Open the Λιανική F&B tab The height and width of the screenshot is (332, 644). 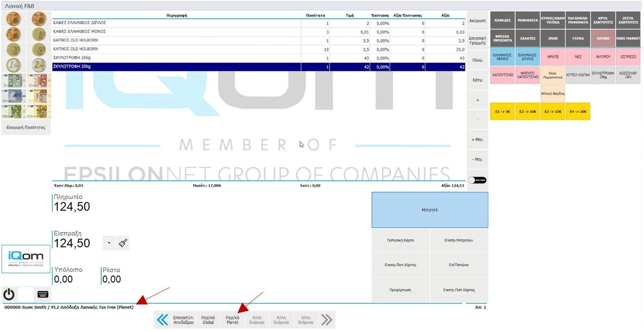click(19, 6)
